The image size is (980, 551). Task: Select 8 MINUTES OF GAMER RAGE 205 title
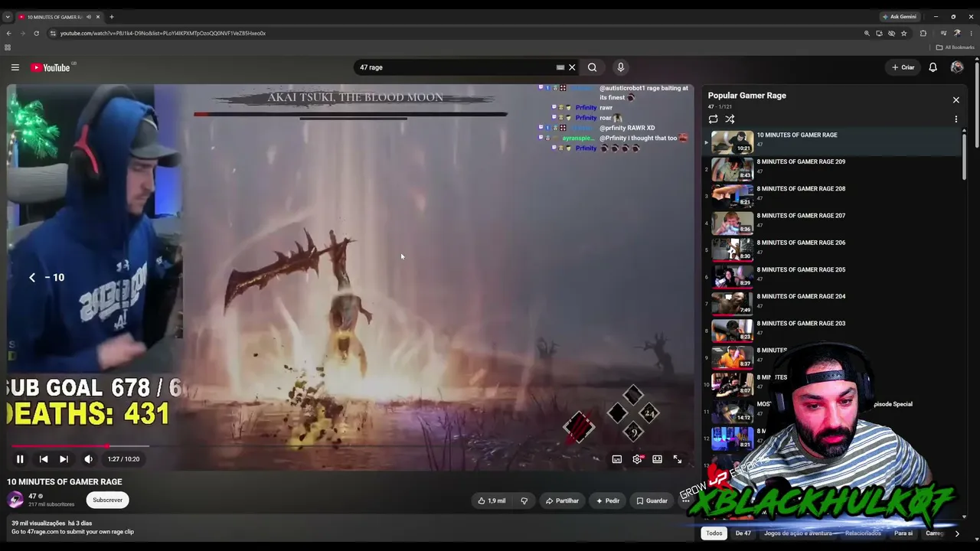(801, 269)
